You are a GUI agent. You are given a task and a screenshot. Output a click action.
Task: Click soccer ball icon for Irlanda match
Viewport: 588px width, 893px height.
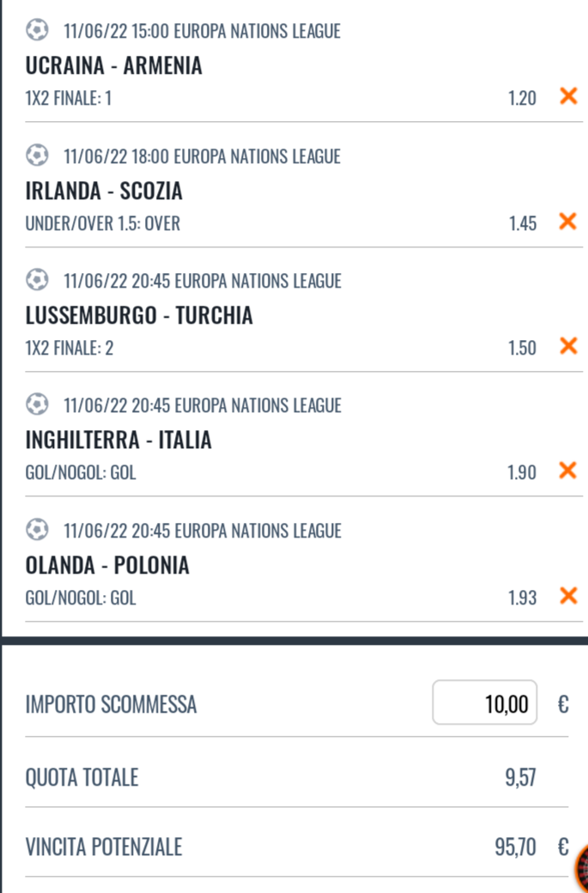37,155
